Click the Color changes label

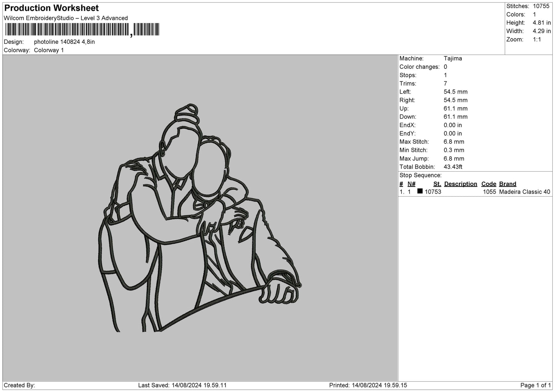point(419,67)
